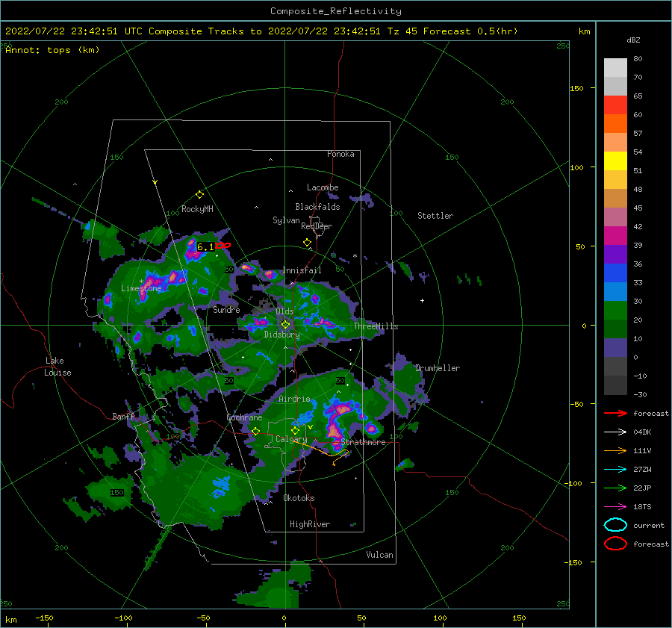Click the blue swatch between 36 and 33
The image size is (672, 628).
tap(615, 273)
